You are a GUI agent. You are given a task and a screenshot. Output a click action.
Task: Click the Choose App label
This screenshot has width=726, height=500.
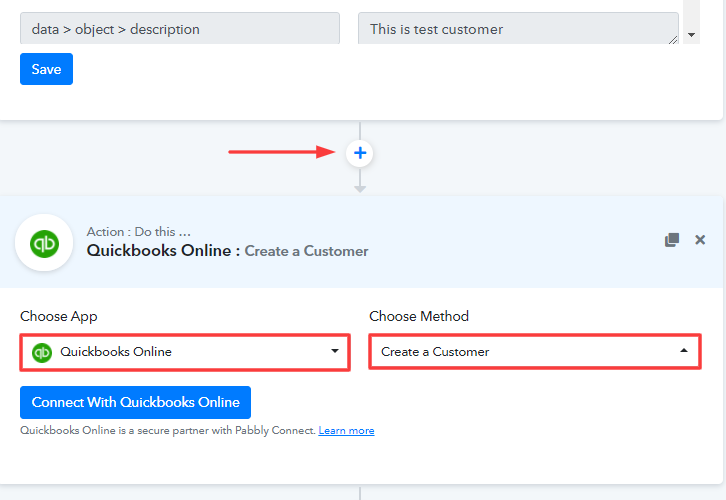(x=58, y=316)
